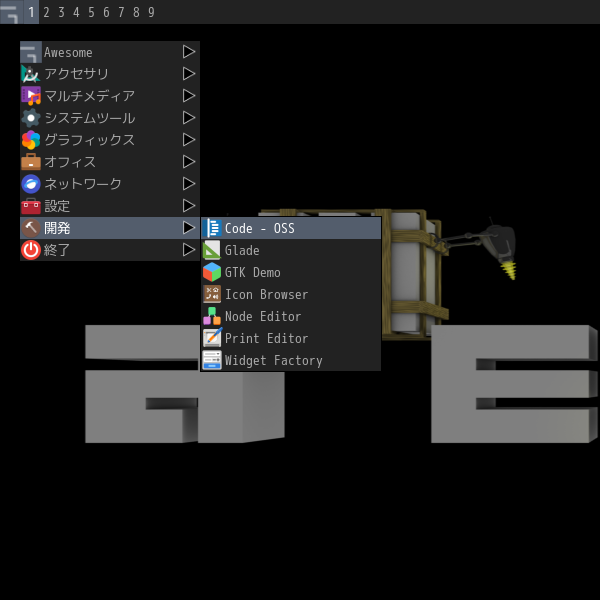Switch to workspace tag 1
The image size is (600, 600).
[31, 12]
